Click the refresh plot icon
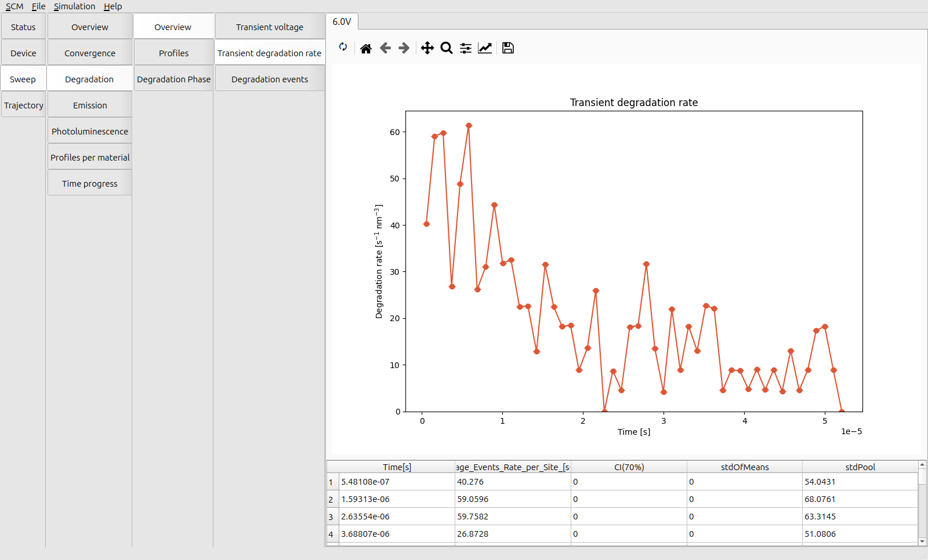The image size is (928, 560). point(343,47)
